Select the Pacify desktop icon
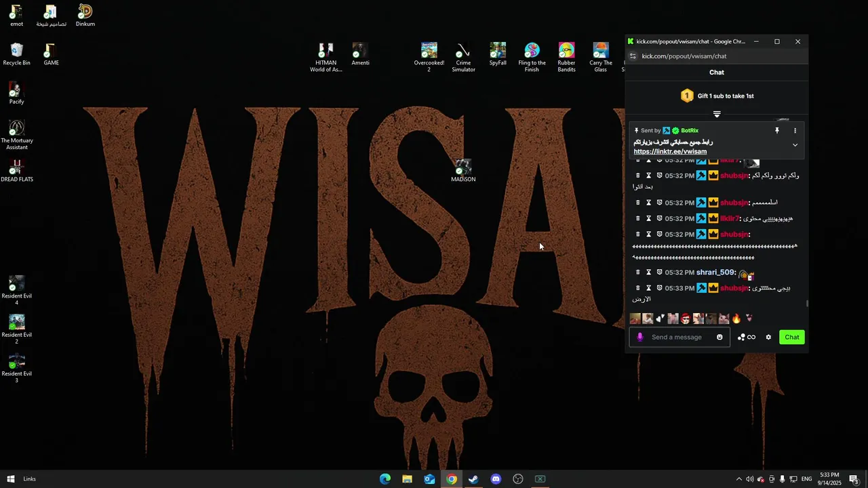Viewport: 868px width, 488px height. pos(17,94)
